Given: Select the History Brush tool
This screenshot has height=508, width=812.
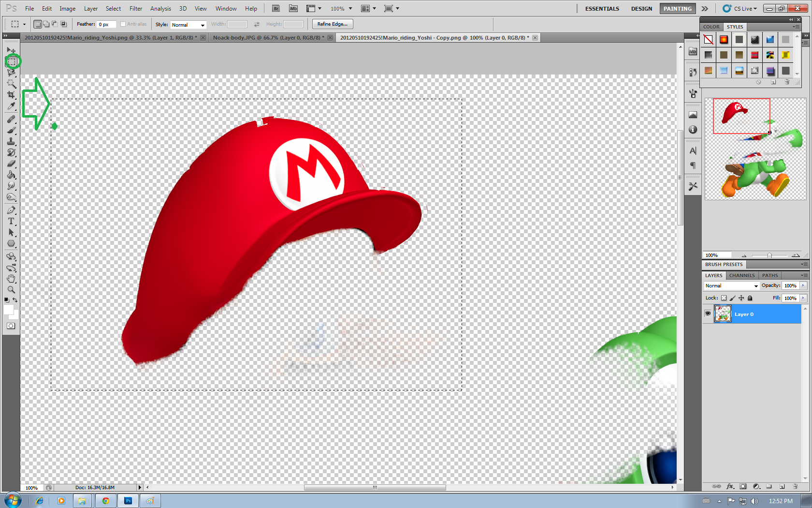Looking at the screenshot, I should pos(11,152).
